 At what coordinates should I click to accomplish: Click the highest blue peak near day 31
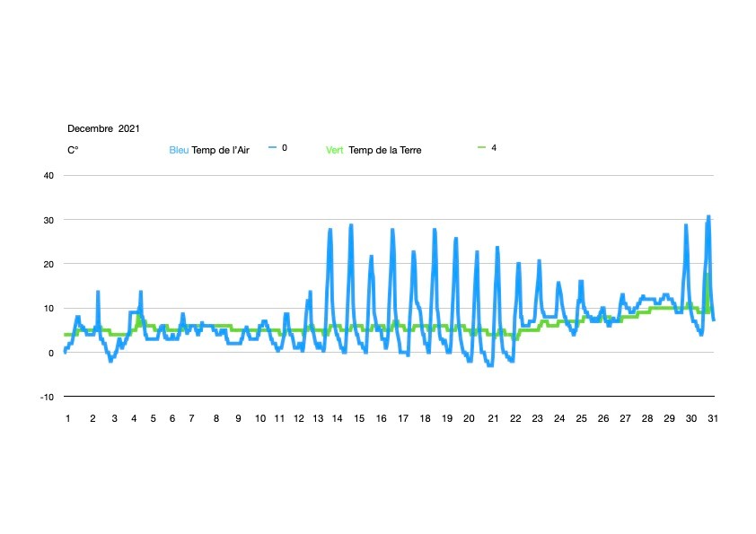click(x=708, y=216)
